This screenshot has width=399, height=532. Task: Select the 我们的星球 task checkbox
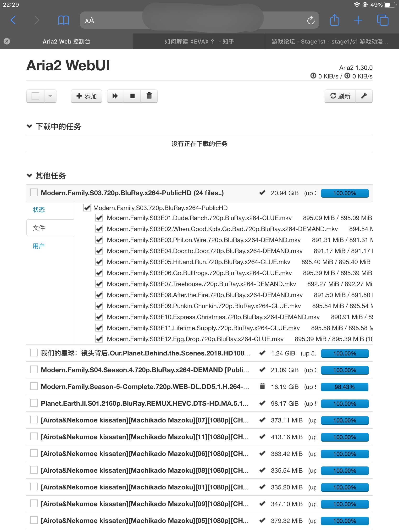34,353
